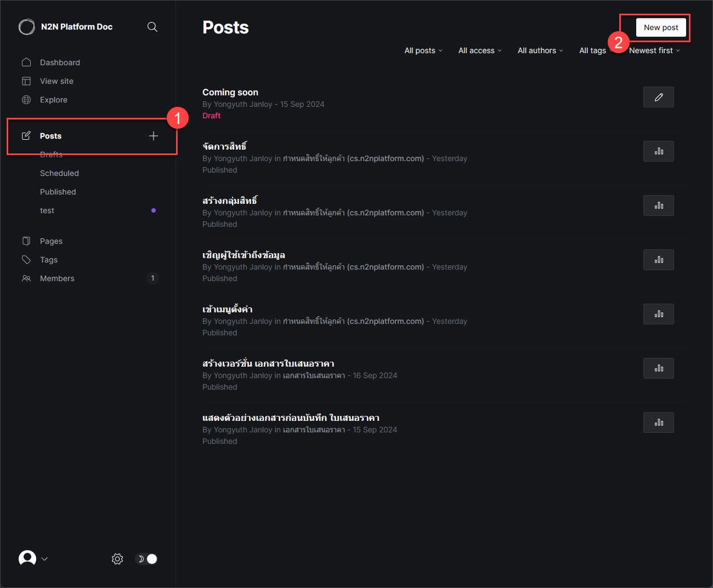Click the N2N Platform Doc logo
The width and height of the screenshot is (713, 588).
coord(26,27)
